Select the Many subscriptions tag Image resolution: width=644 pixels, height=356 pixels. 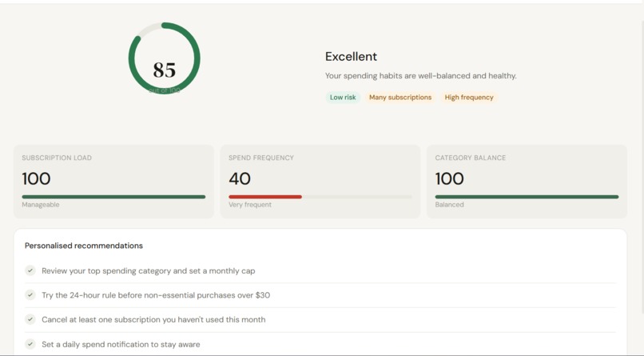point(400,98)
